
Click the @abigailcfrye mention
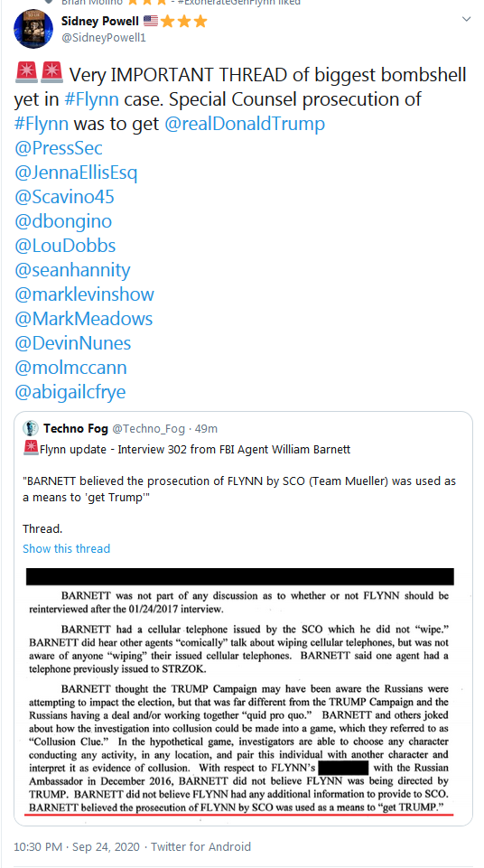(x=70, y=391)
